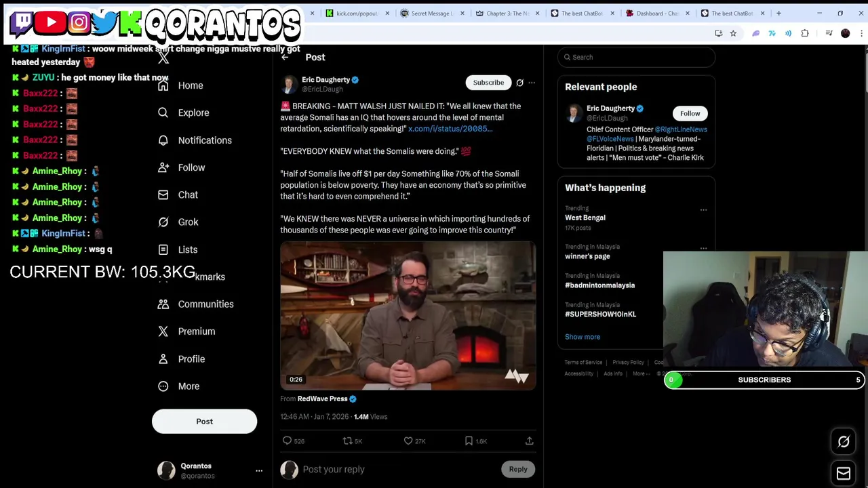Viewport: 868px width, 488px height.
Task: Open the #SUPERSHOW10inKL trend
Action: click(x=600, y=314)
